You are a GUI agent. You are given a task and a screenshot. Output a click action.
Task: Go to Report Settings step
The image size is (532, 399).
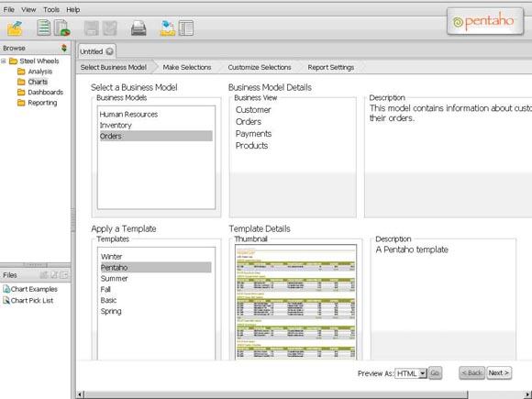point(331,67)
